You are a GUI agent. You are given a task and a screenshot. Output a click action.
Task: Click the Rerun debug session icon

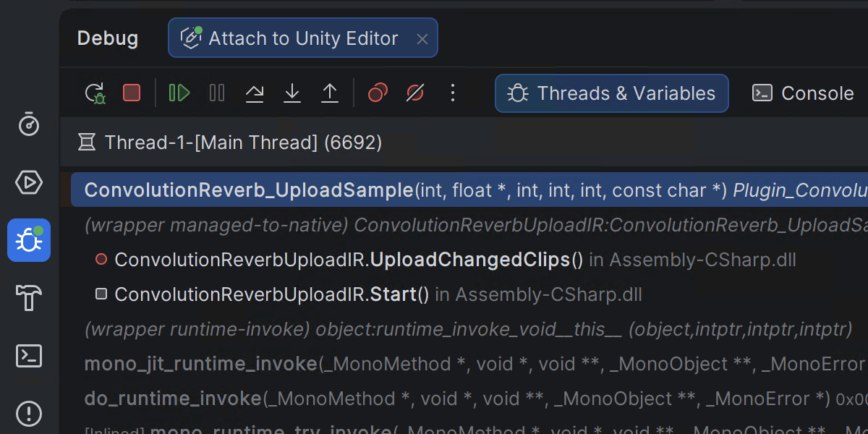pos(95,93)
